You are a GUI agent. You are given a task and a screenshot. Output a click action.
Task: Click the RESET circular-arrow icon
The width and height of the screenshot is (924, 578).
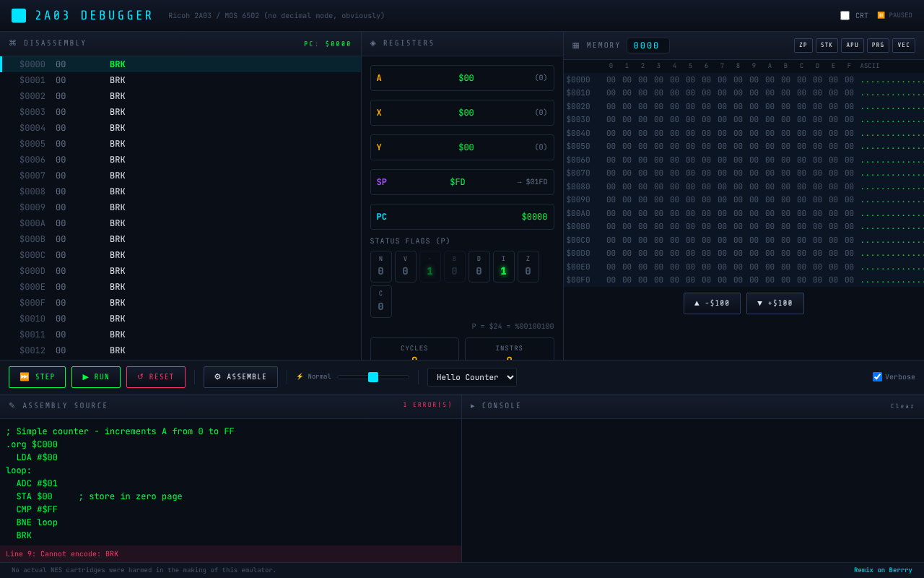tap(141, 376)
